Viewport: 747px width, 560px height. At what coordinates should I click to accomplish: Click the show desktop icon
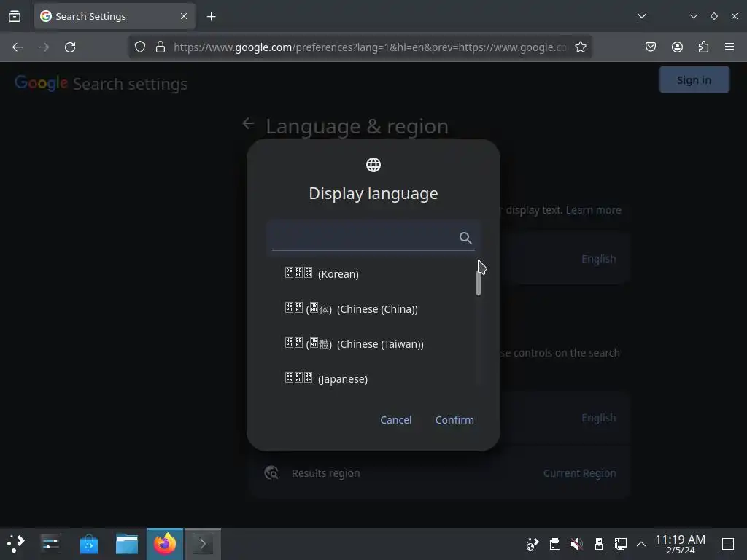tap(728, 544)
